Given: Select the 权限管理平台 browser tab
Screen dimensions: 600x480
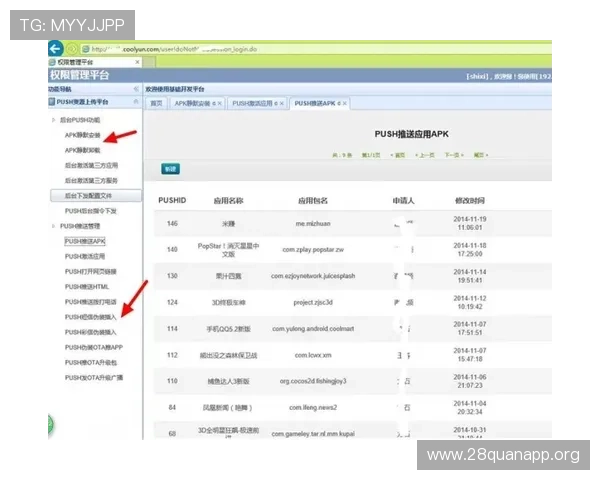Looking at the screenshot, I should [x=95, y=62].
